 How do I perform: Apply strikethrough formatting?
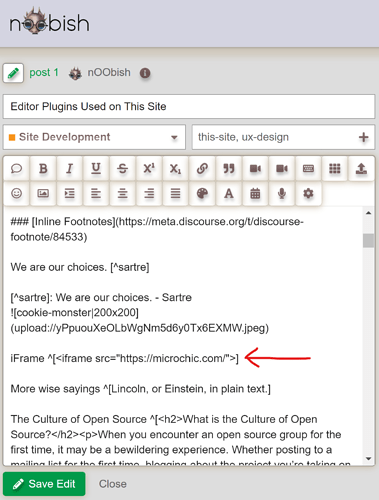click(122, 169)
